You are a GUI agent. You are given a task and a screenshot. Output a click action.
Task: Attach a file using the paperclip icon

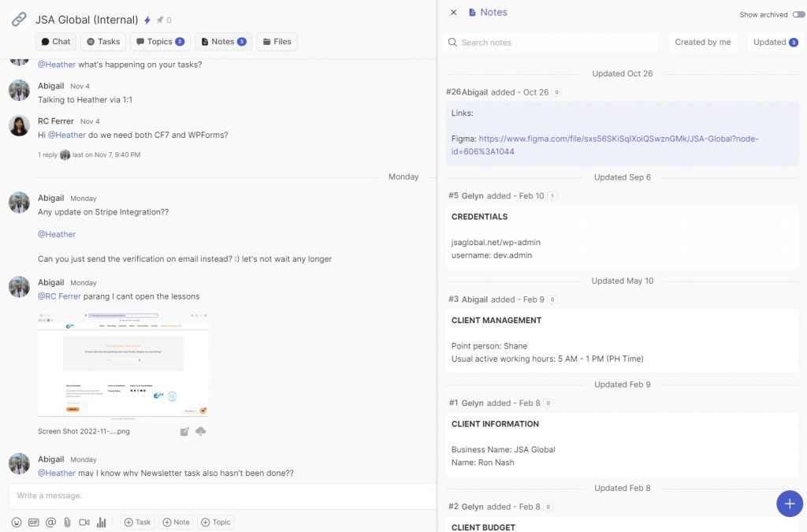point(68,522)
